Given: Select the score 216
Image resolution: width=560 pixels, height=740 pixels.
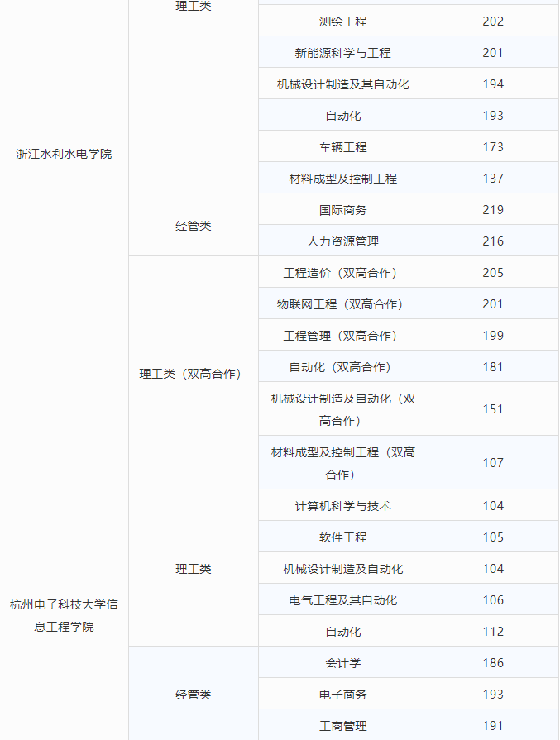Looking at the screenshot, I should click(x=493, y=241).
